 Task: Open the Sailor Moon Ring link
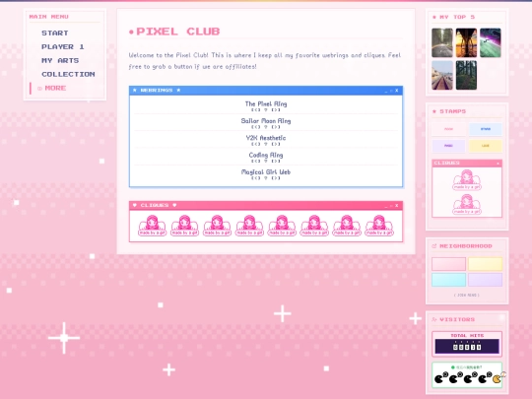pyautogui.click(x=266, y=121)
